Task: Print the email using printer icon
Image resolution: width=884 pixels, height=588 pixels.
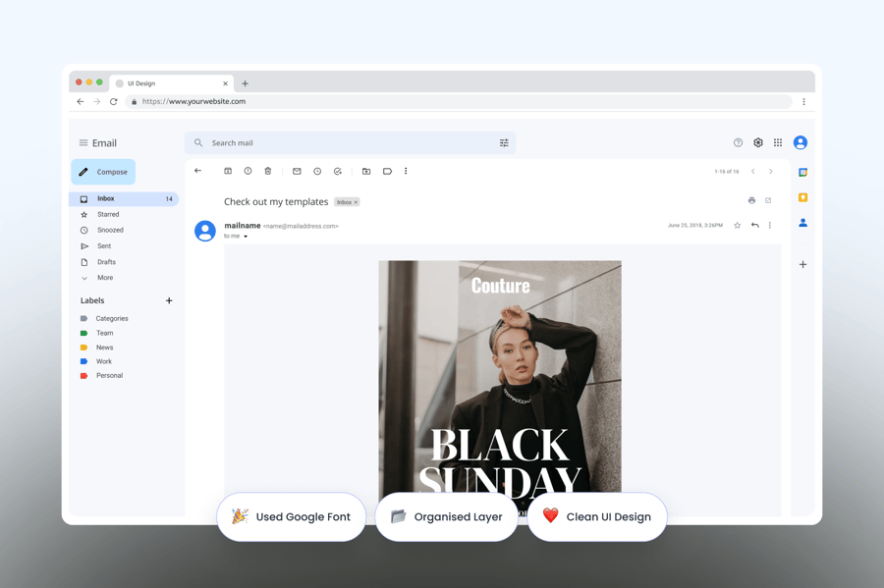Action: [x=752, y=201]
